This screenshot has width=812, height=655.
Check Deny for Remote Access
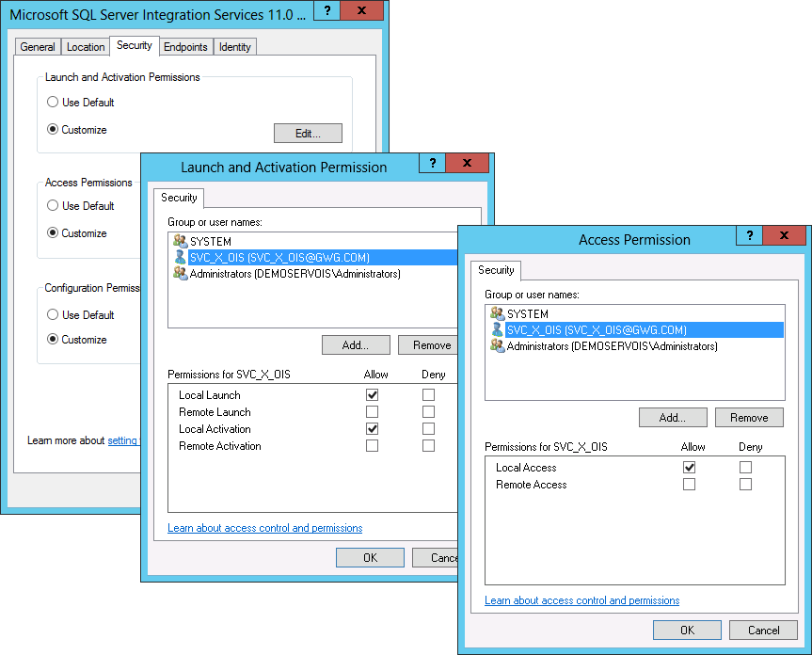tap(746, 484)
